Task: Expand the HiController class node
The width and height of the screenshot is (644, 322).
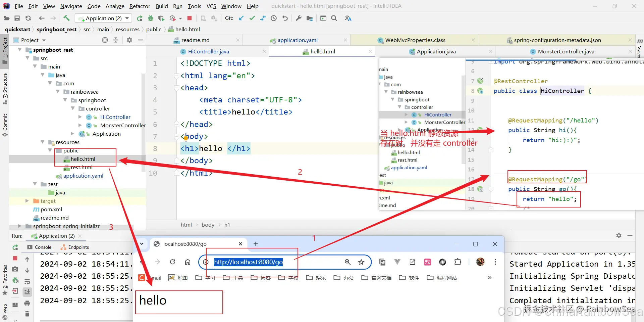Action: click(80, 117)
